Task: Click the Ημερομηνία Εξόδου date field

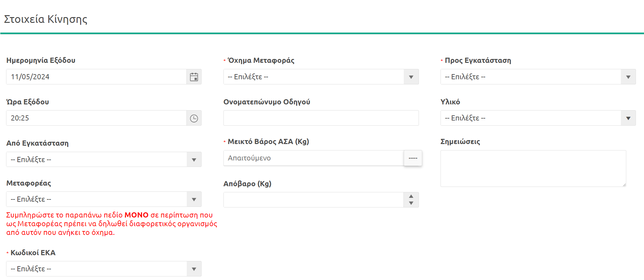Action: point(97,77)
